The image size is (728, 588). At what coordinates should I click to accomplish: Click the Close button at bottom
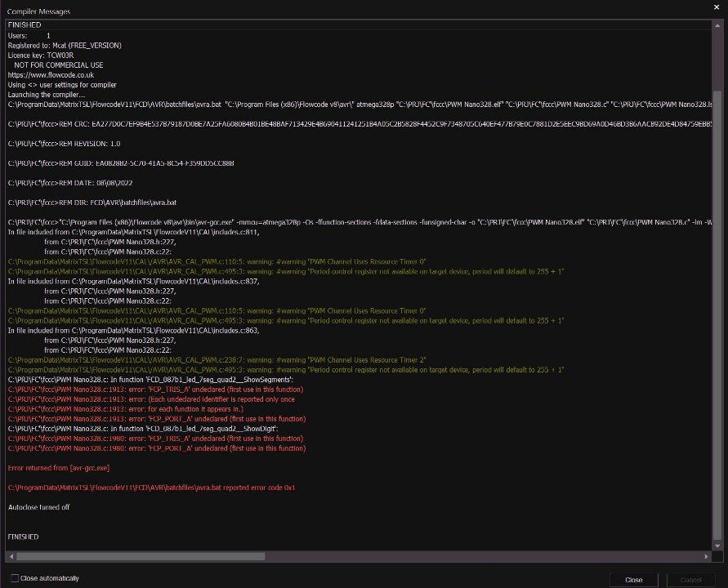click(x=633, y=579)
